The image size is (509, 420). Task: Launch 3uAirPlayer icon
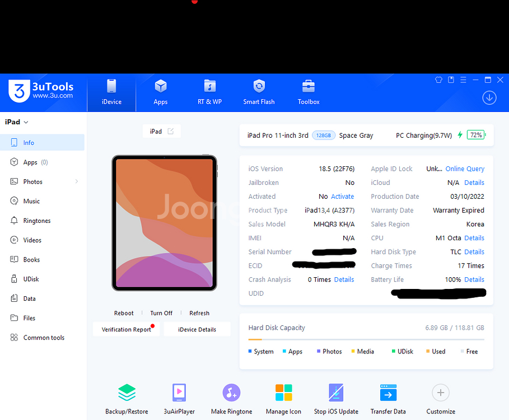[x=179, y=393]
